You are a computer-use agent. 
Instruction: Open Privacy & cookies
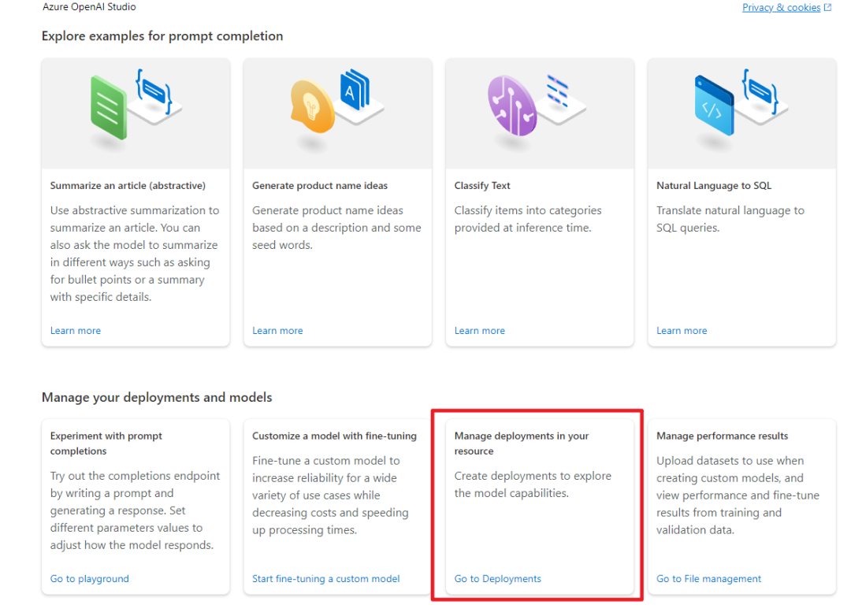click(x=782, y=7)
